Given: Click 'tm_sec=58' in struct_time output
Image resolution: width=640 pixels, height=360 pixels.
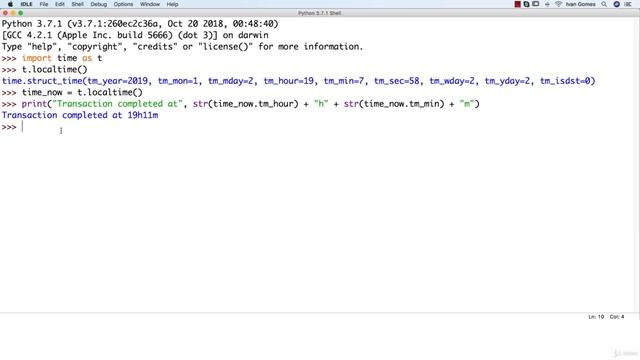Looking at the screenshot, I should (x=397, y=81).
